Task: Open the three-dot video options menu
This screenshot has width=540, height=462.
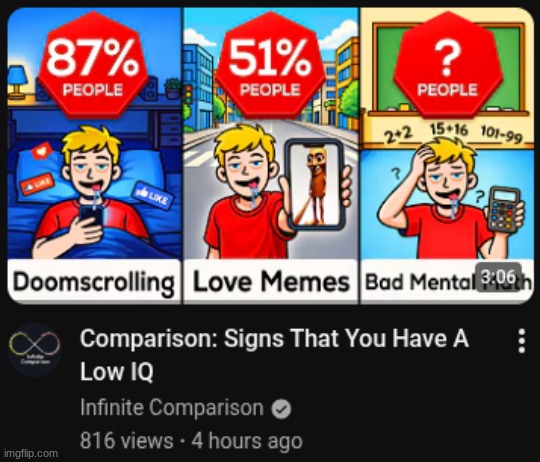Action: tap(522, 341)
